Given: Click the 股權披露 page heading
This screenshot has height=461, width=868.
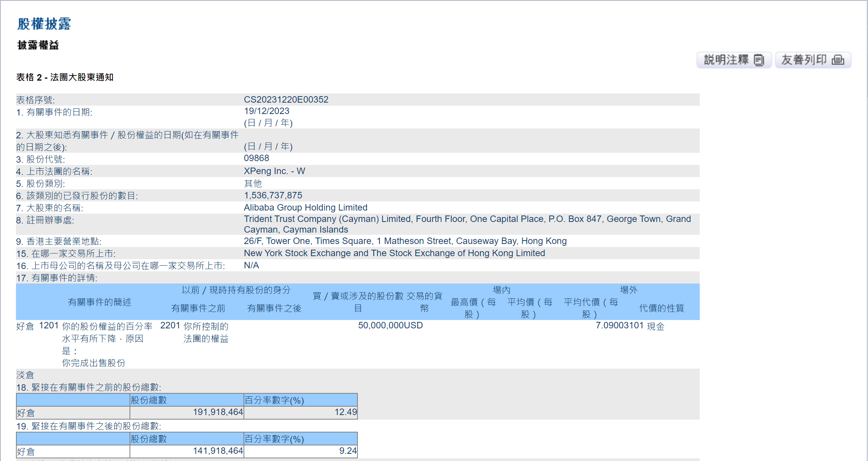Looking at the screenshot, I should 44,24.
